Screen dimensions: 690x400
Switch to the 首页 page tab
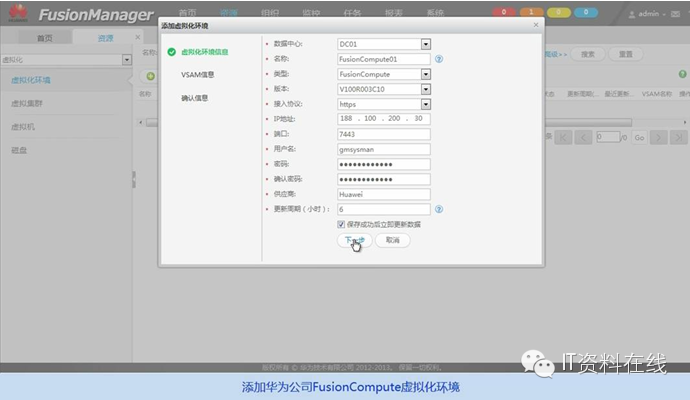coord(44,38)
